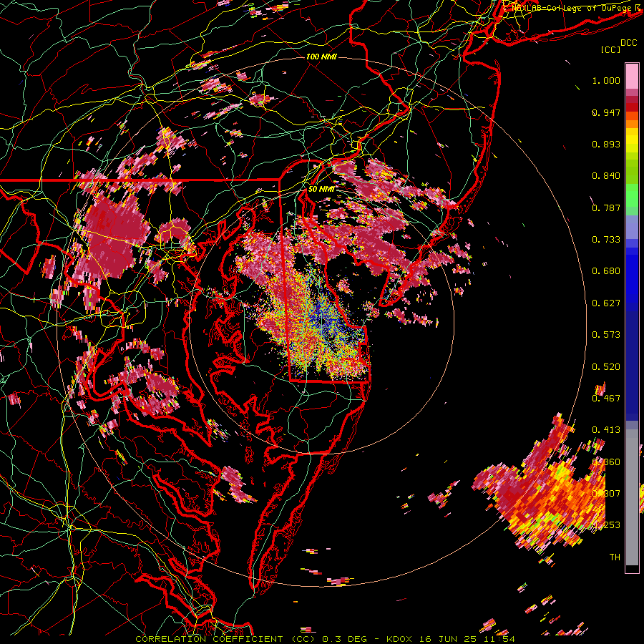Image resolution: width=644 pixels, height=644 pixels.
Task: Click the 1.000 legend value
Action: pos(606,80)
